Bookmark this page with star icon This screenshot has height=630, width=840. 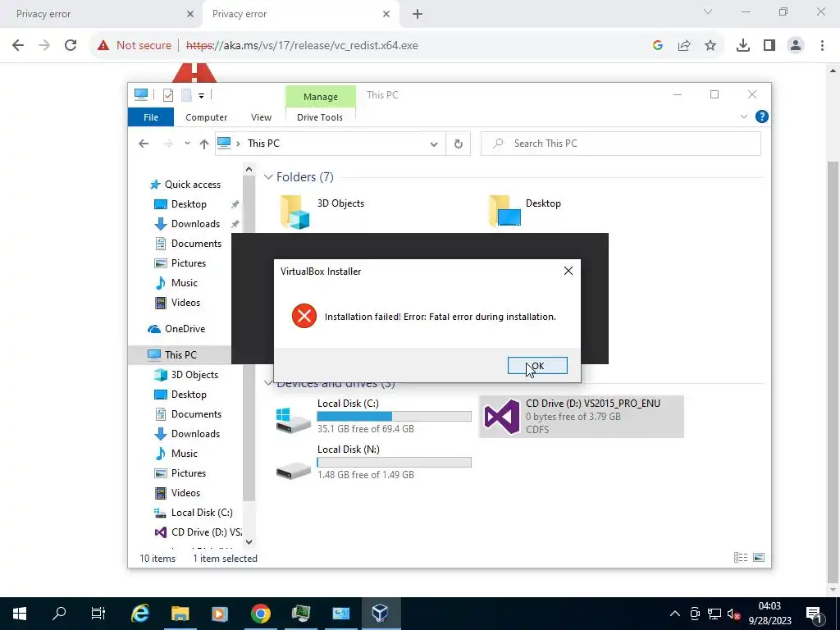pos(710,46)
